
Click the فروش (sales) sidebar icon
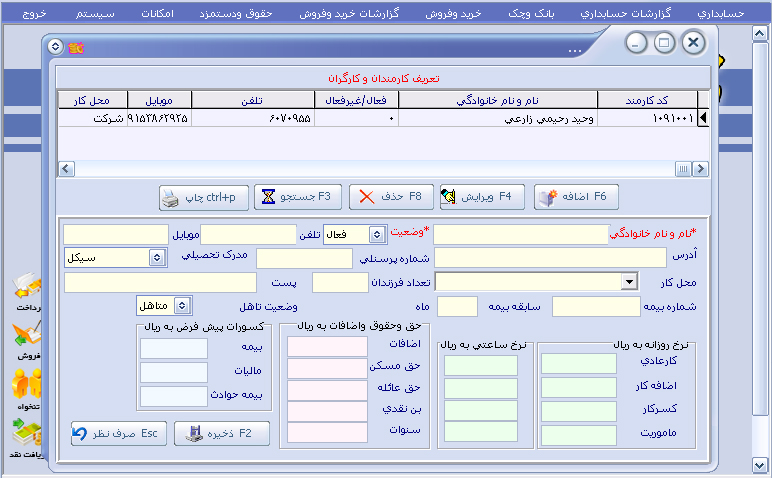pos(24,338)
